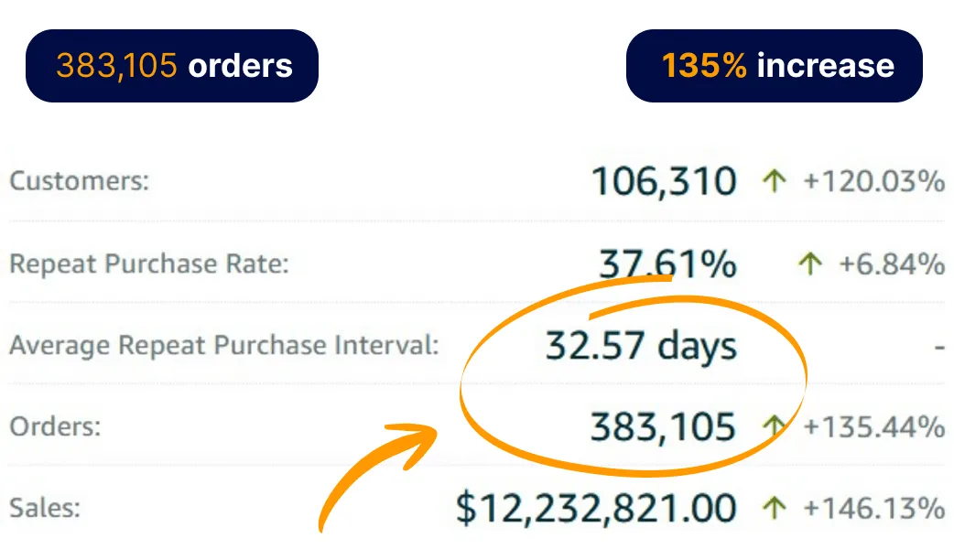Select the 383,105 orders badge
This screenshot has width=954, height=560.
(x=172, y=66)
